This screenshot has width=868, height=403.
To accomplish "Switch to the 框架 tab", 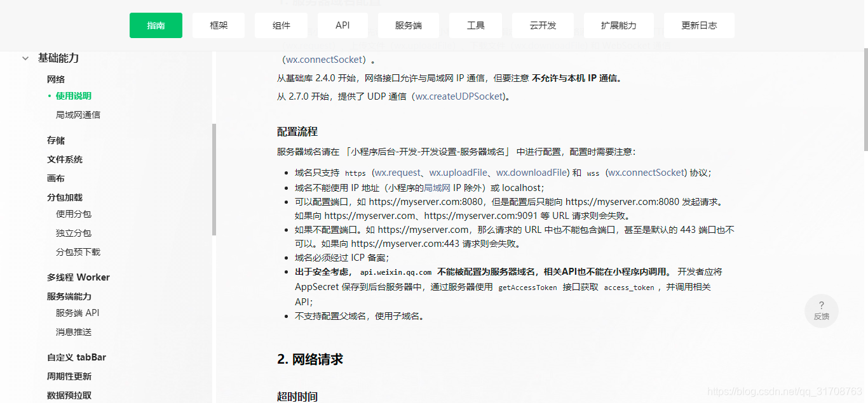I will [x=218, y=25].
